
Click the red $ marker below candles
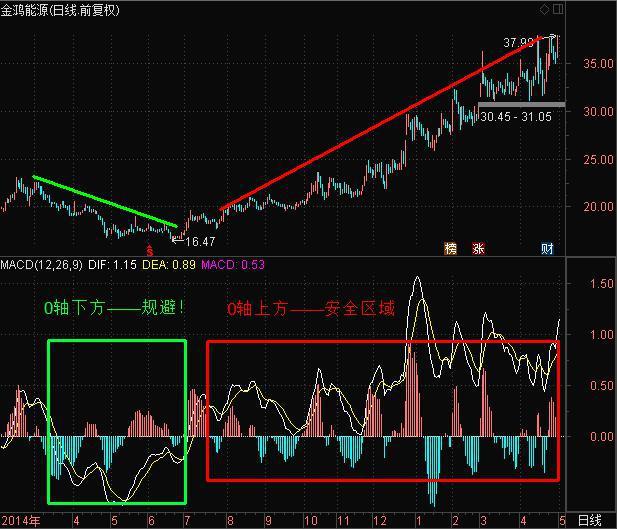click(x=150, y=250)
